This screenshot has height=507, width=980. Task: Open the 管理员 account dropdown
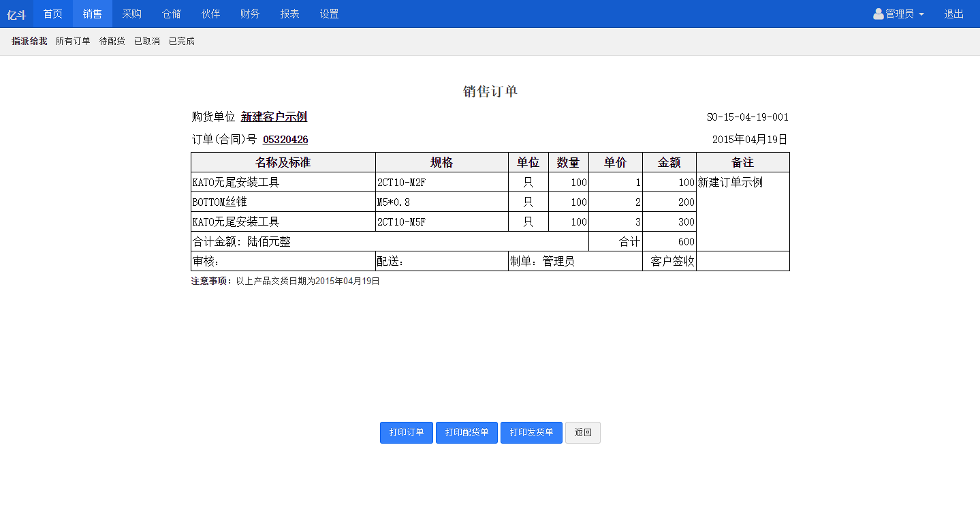898,12
